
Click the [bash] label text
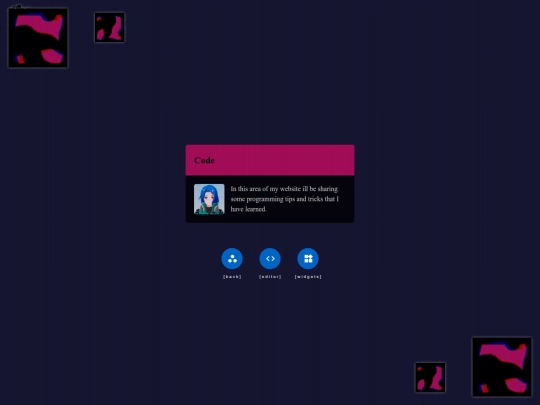[232, 277]
